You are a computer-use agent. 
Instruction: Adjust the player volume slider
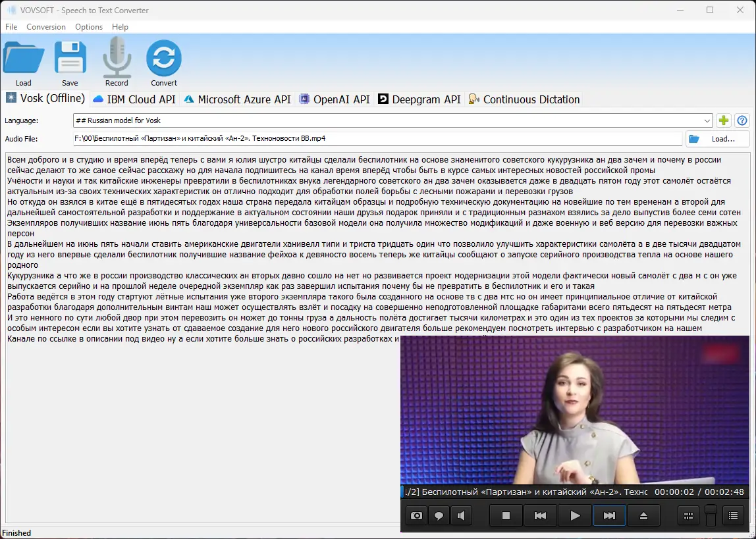(x=711, y=515)
